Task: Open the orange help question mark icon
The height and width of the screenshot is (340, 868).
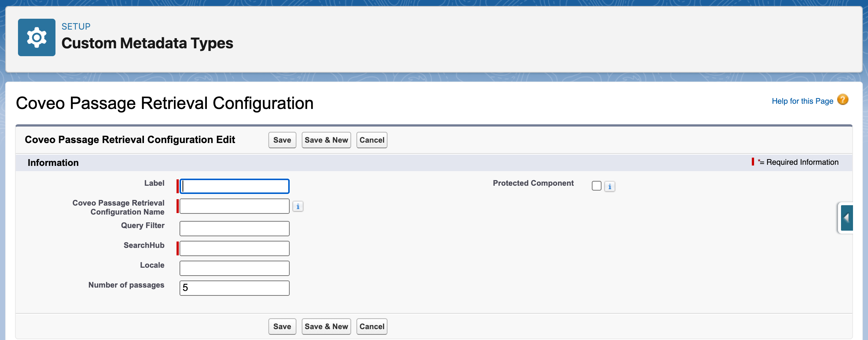Action: [843, 100]
